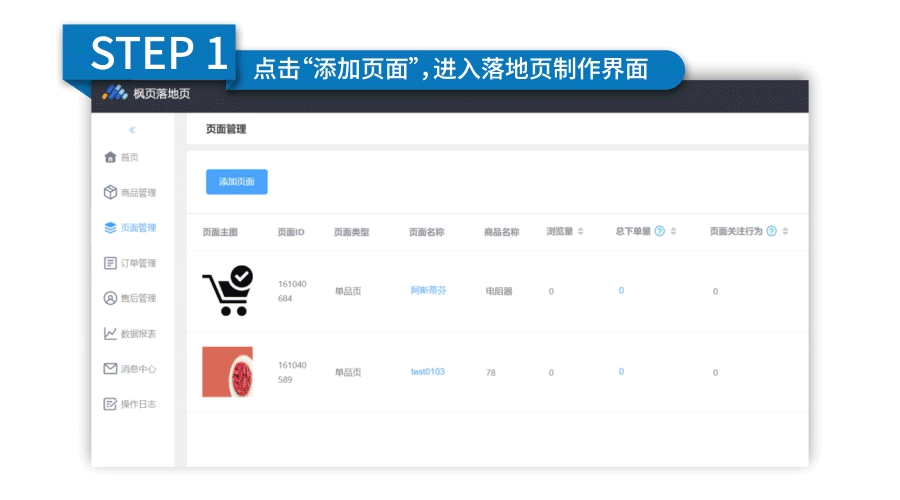Viewport: 900px width, 500px height.
Task: Click the 商品名称 column header
Action: tap(502, 232)
